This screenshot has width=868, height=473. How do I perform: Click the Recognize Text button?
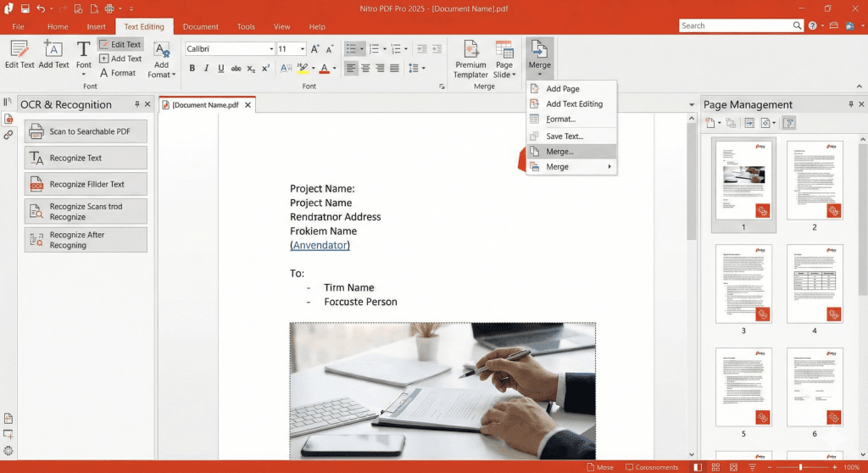coord(86,158)
